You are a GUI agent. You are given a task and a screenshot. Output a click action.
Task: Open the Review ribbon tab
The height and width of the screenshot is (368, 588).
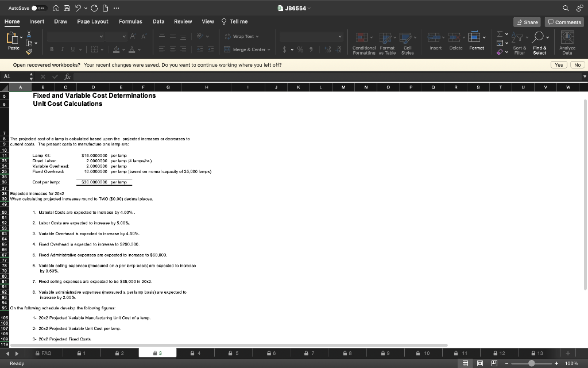coord(183,21)
